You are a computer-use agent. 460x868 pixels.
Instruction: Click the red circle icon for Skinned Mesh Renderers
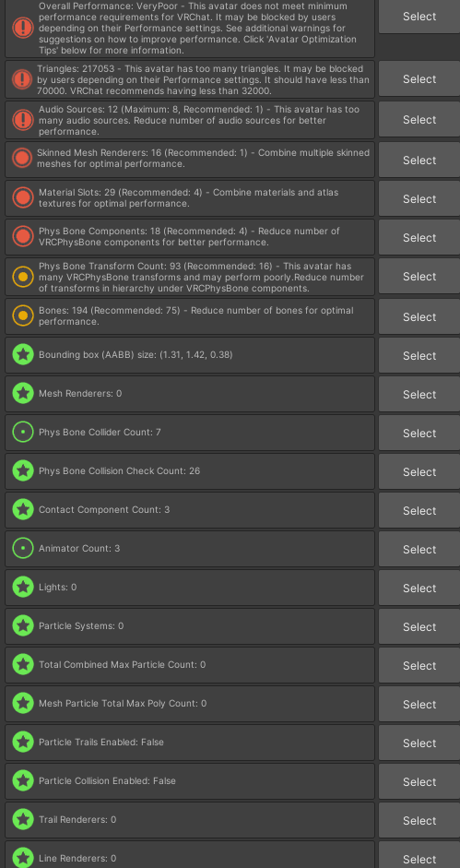23,159
